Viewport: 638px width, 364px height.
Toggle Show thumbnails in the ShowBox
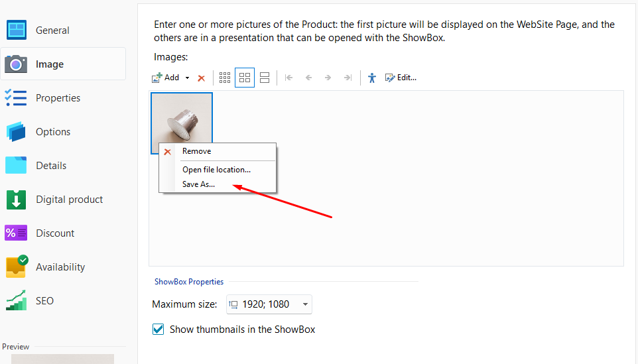pos(159,330)
